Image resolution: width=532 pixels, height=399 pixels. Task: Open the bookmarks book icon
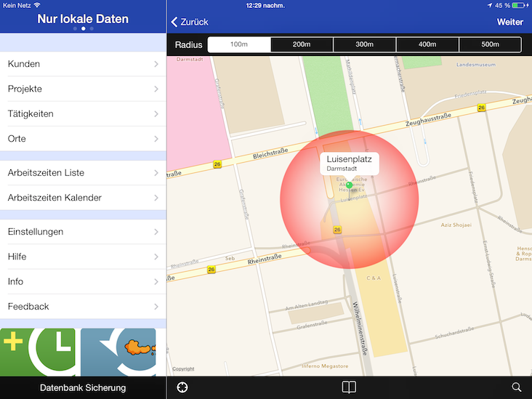click(349, 387)
